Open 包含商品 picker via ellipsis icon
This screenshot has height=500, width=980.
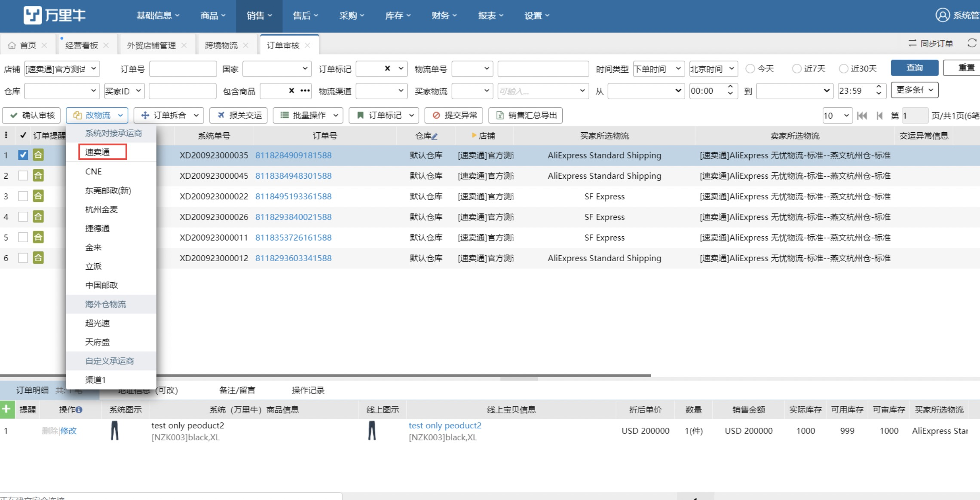coord(305,91)
